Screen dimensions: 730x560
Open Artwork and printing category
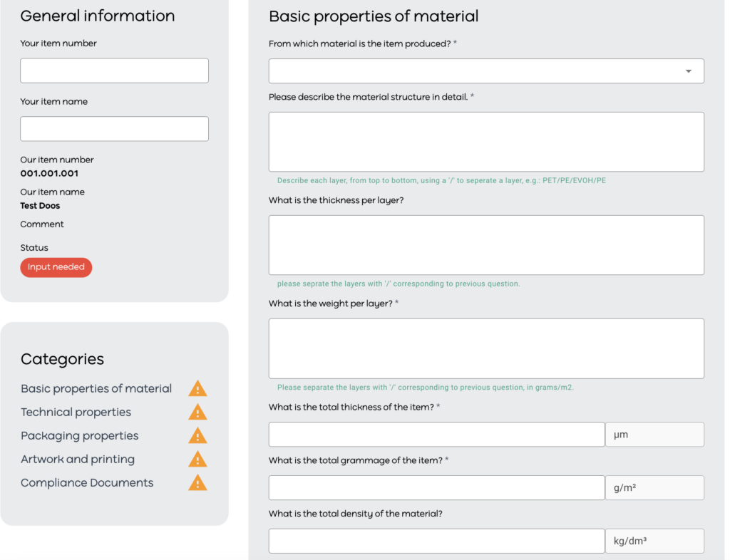78,459
